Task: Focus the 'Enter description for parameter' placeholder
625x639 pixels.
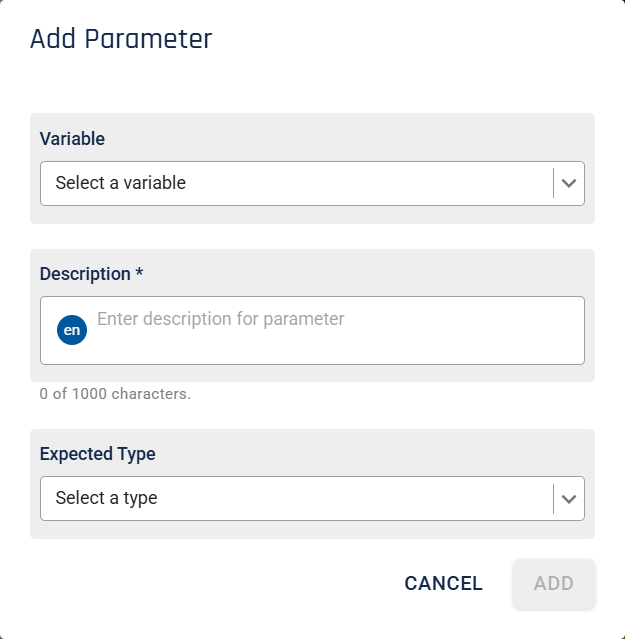Action: pyautogui.click(x=220, y=319)
